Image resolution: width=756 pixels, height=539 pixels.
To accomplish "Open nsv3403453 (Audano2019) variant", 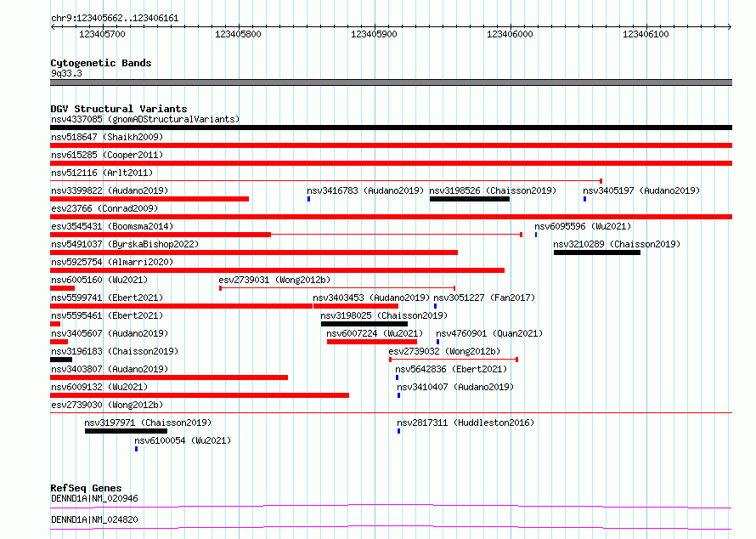I will (x=356, y=306).
